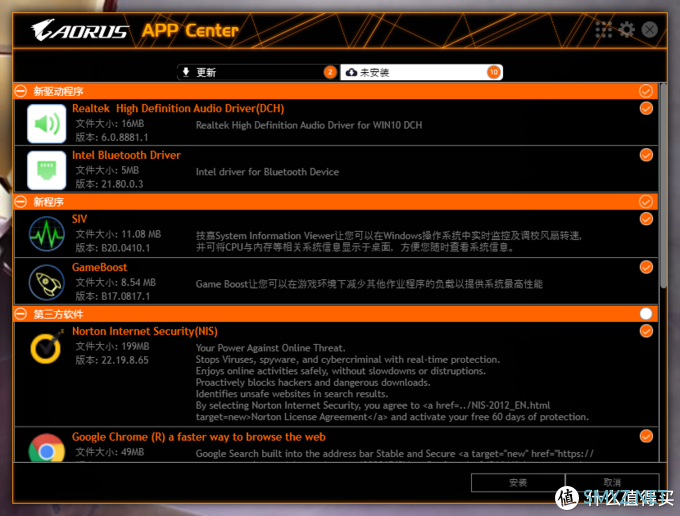Select the Intel Bluetooth Driver title
Screen dimensions: 680x516
pos(126,155)
